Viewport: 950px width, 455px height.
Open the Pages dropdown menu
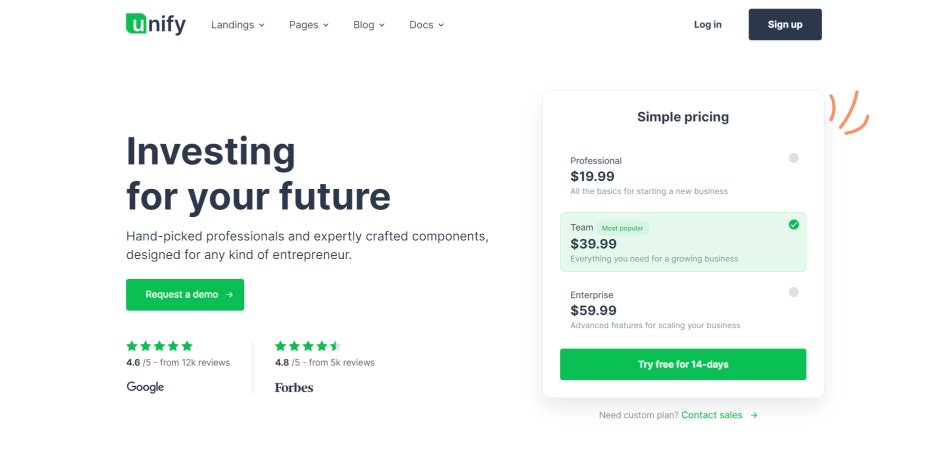pyautogui.click(x=308, y=25)
